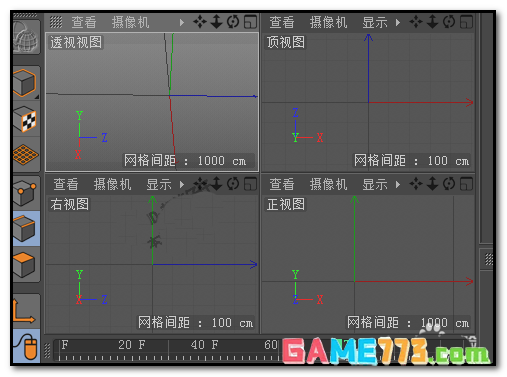Click timeline marker at 40 F

pos(204,345)
